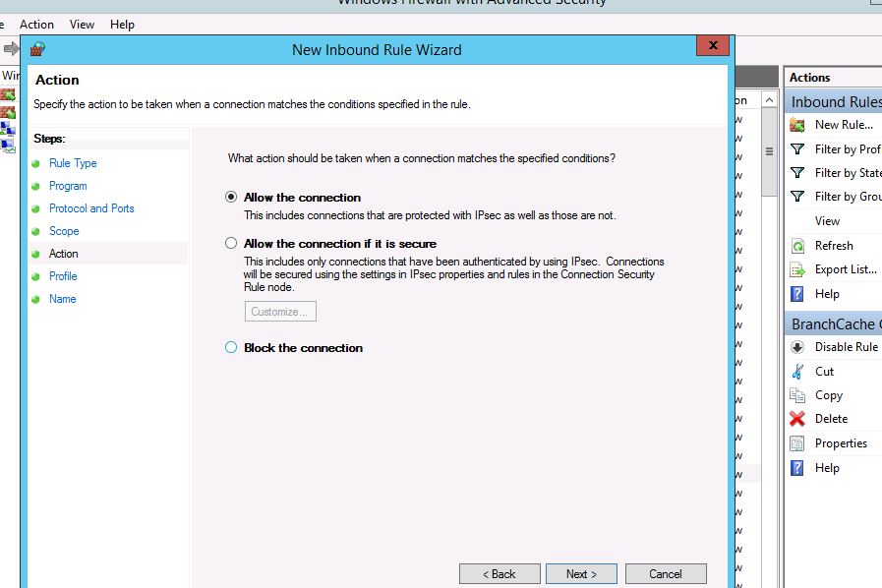Click the New Rule icon in Actions
The image size is (882, 588).
[x=797, y=125]
